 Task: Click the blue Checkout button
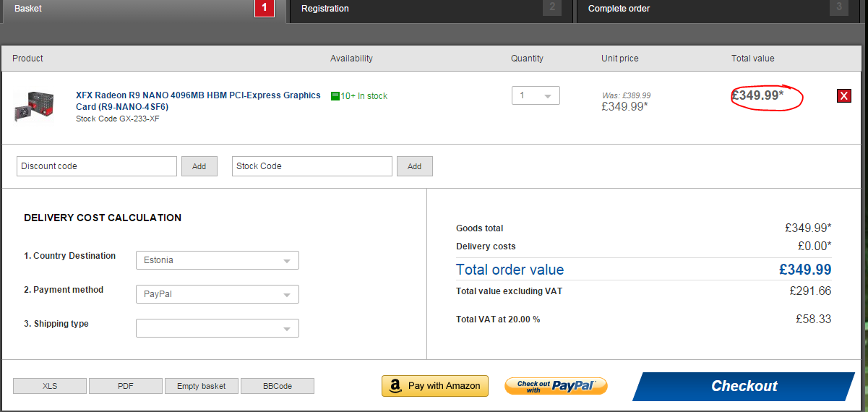tap(744, 386)
